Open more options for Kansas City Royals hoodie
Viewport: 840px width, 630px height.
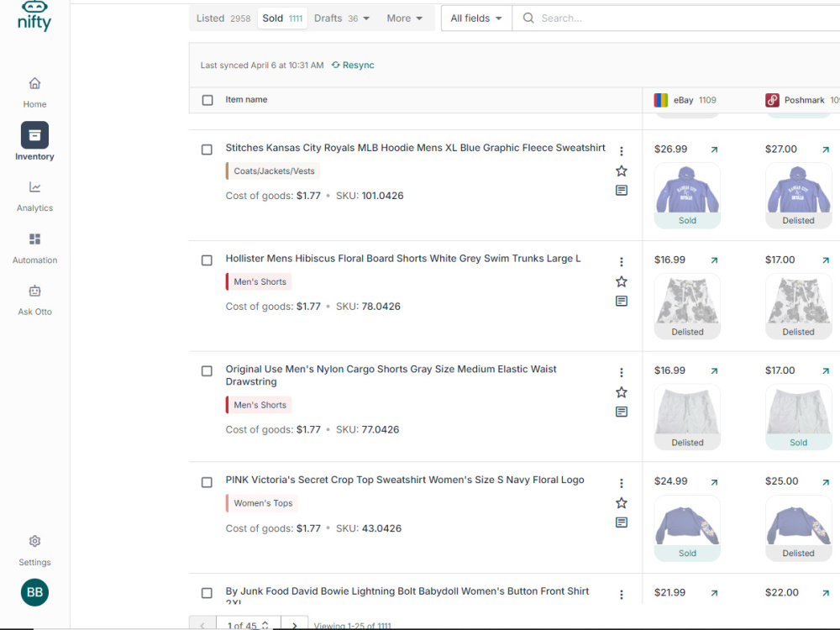pyautogui.click(x=622, y=151)
